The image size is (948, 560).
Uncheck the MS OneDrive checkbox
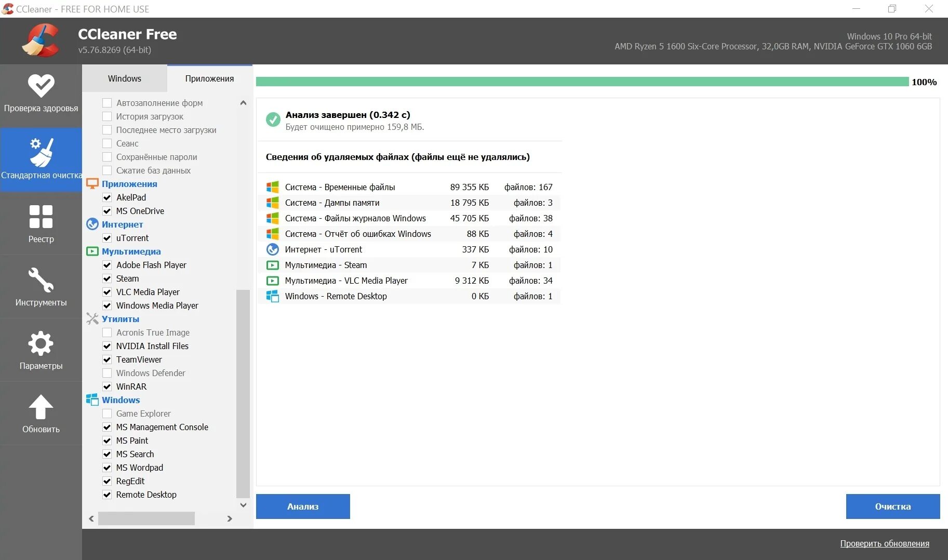coord(107,211)
